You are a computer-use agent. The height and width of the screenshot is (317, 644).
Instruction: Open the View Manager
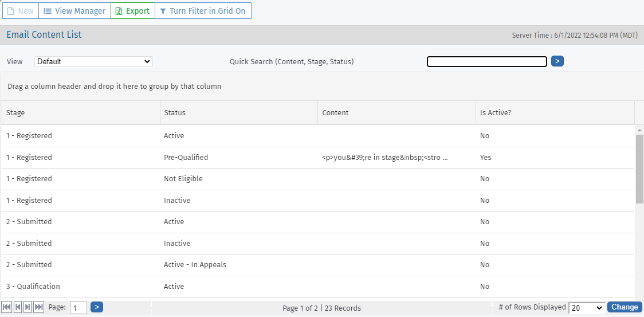point(74,11)
